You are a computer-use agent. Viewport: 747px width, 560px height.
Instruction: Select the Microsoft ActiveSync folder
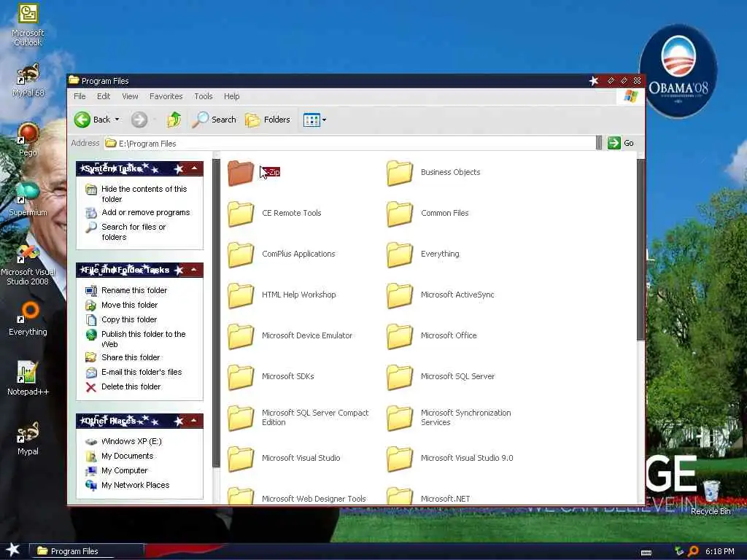pos(441,295)
